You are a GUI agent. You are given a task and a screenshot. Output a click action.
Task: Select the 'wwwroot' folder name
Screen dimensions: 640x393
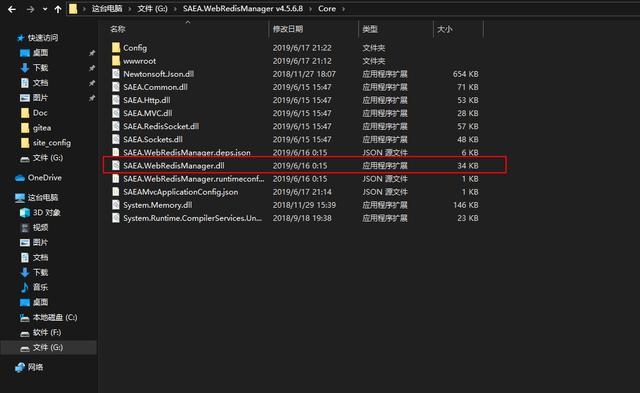pos(140,61)
